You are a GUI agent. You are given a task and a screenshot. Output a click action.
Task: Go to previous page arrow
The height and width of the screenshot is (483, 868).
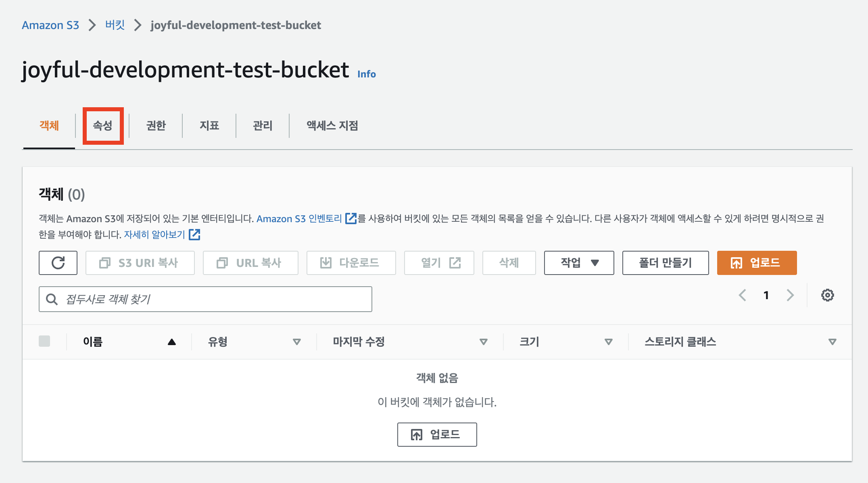tap(742, 295)
